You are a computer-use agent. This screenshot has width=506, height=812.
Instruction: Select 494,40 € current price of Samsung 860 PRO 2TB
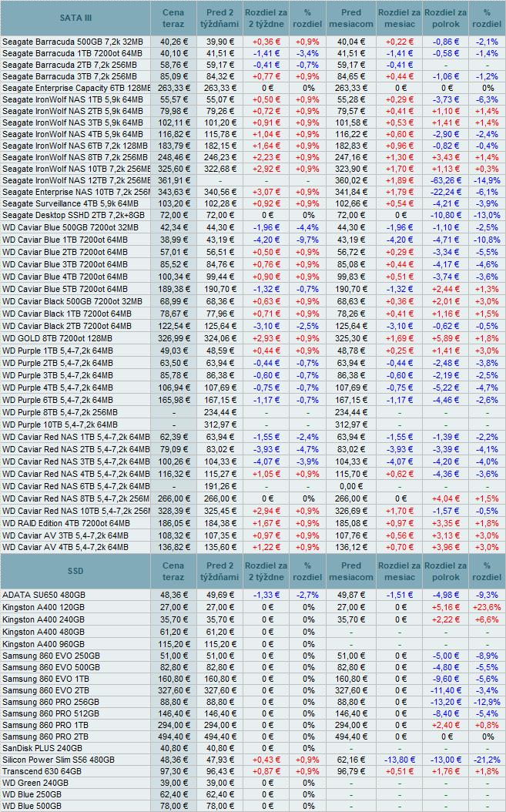pos(174,737)
